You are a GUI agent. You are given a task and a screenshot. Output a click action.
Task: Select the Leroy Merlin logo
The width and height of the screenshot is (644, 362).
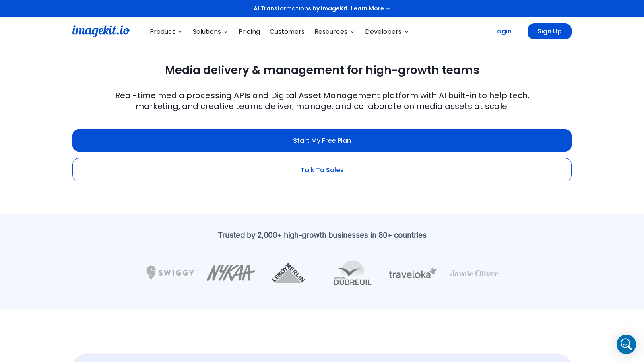coord(289,273)
